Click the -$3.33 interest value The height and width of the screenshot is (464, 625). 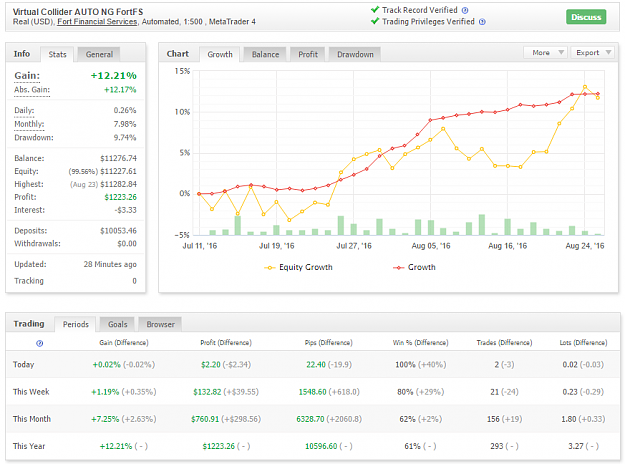pos(126,210)
